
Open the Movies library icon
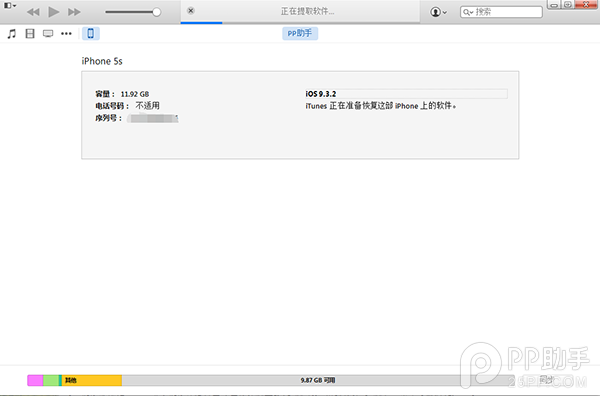coord(30,34)
